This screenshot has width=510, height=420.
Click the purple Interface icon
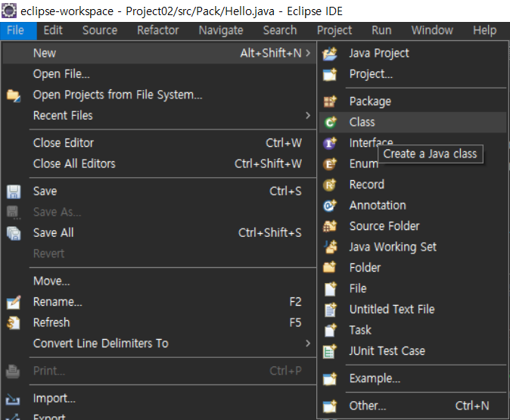tap(330, 143)
